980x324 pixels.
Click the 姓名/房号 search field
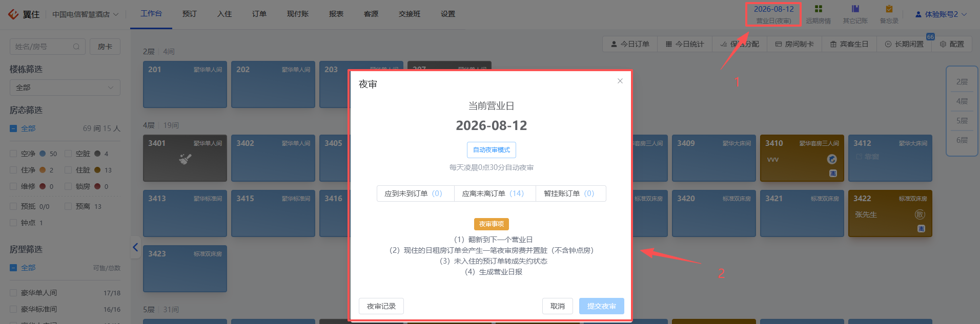pyautogui.click(x=48, y=47)
